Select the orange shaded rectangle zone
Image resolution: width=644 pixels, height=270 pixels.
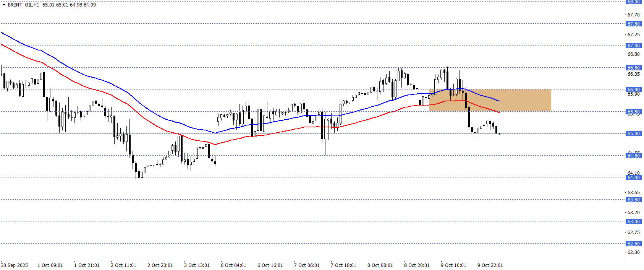490,100
